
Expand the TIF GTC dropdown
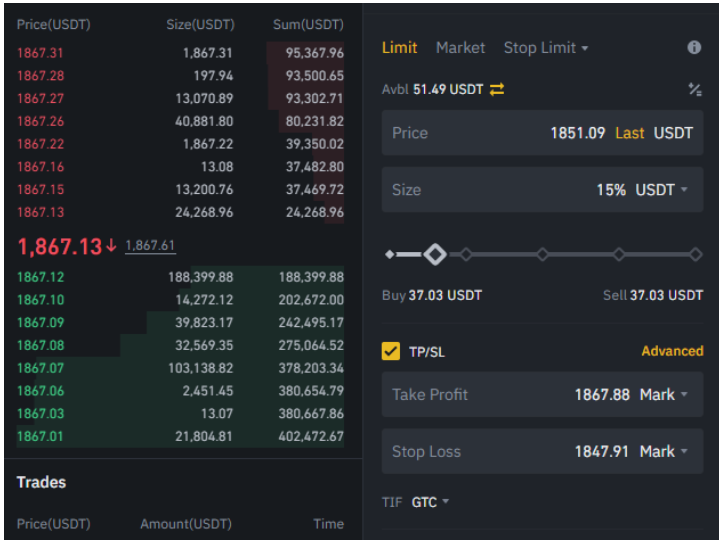[x=431, y=502]
